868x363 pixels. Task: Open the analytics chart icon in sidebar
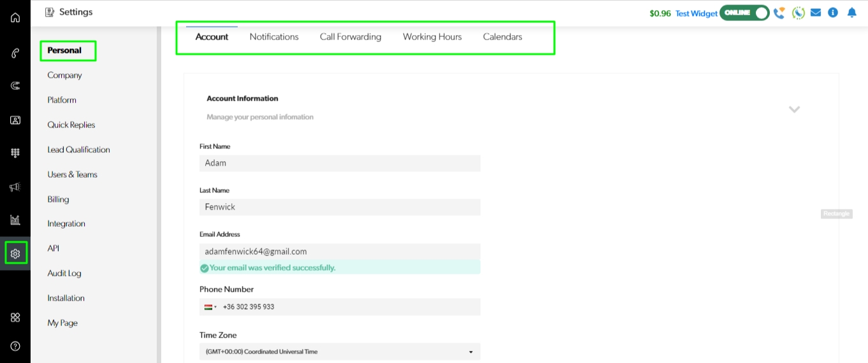[15, 220]
